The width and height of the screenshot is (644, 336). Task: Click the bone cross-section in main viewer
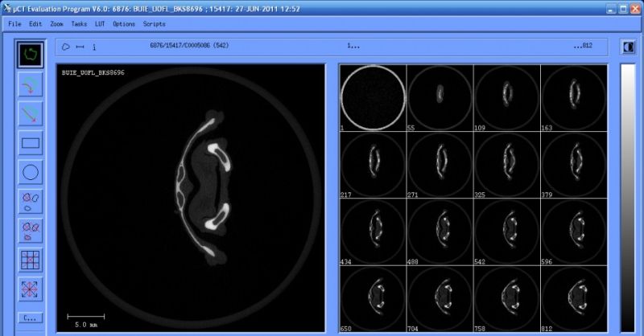click(204, 187)
